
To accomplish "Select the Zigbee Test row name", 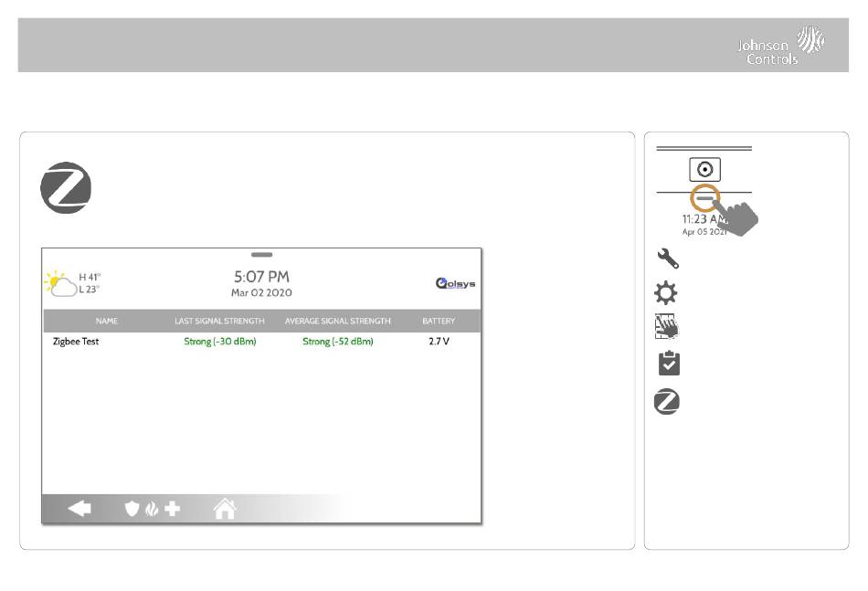I will pos(76,342).
